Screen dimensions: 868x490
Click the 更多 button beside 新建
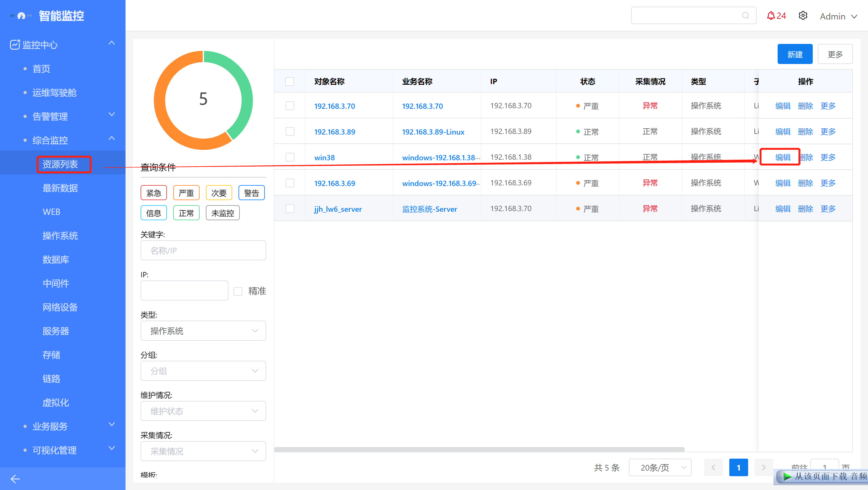click(x=835, y=54)
